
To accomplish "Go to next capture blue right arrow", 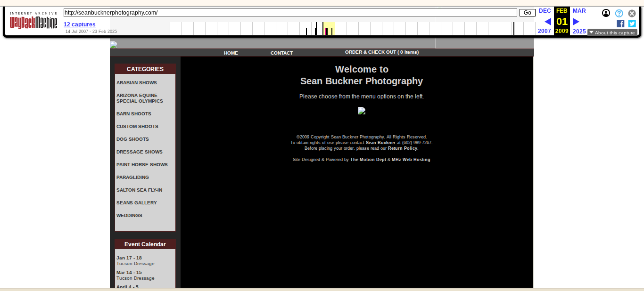I will pos(576,22).
